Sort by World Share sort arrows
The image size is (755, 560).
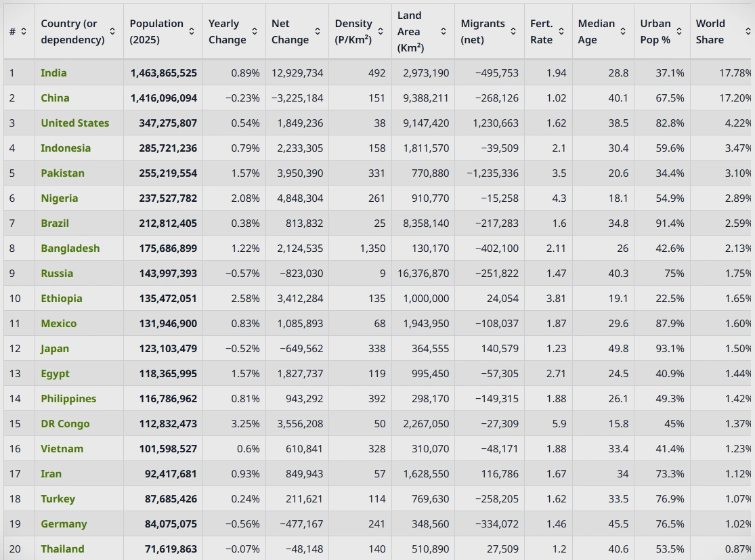(x=748, y=31)
